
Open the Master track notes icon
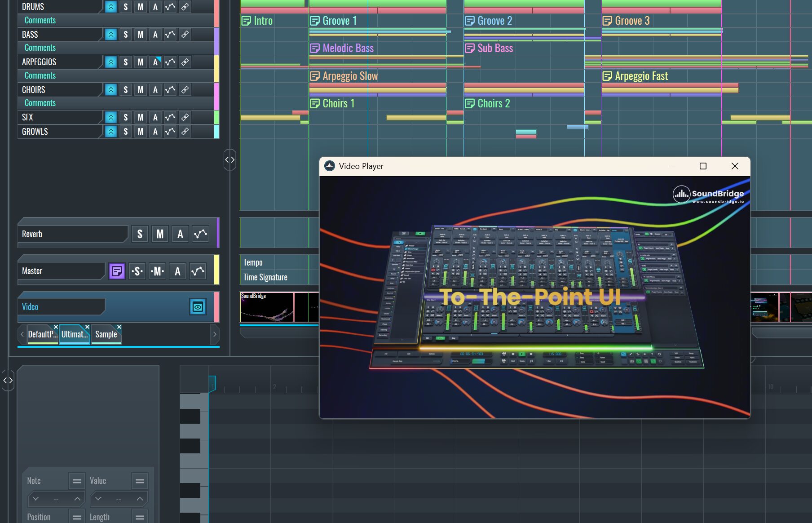point(116,271)
